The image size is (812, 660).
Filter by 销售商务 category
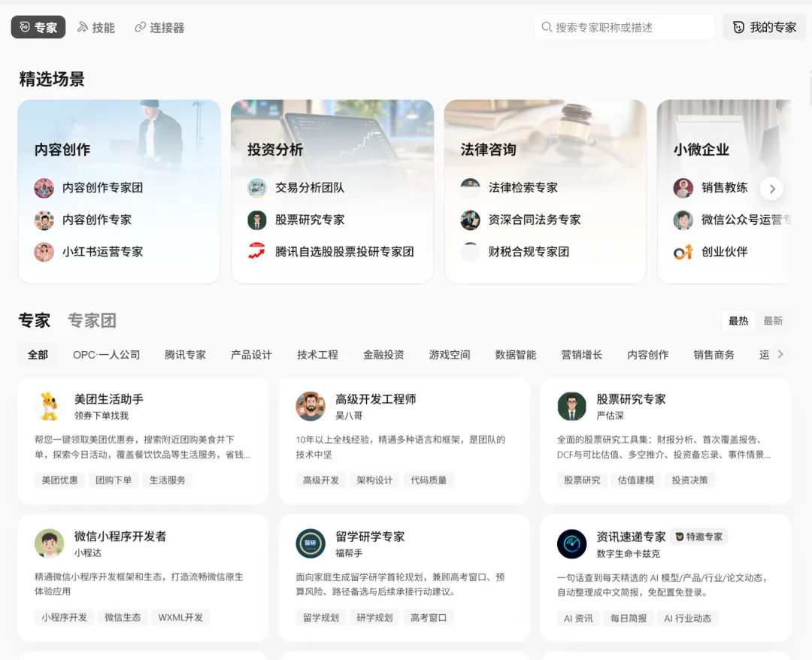click(x=714, y=355)
